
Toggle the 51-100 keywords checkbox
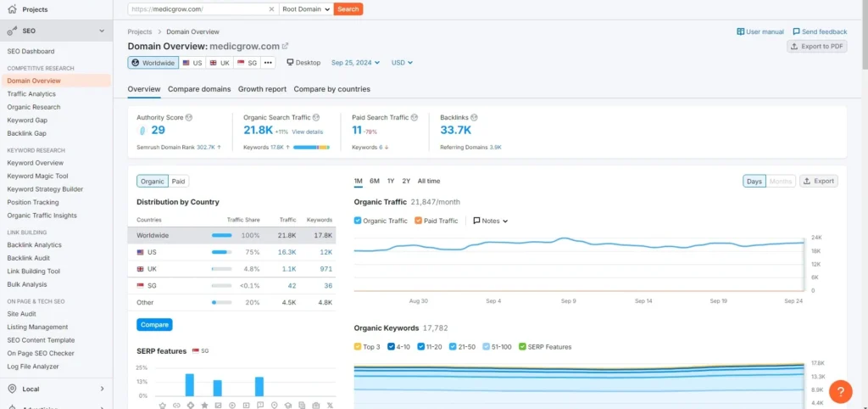[486, 347]
